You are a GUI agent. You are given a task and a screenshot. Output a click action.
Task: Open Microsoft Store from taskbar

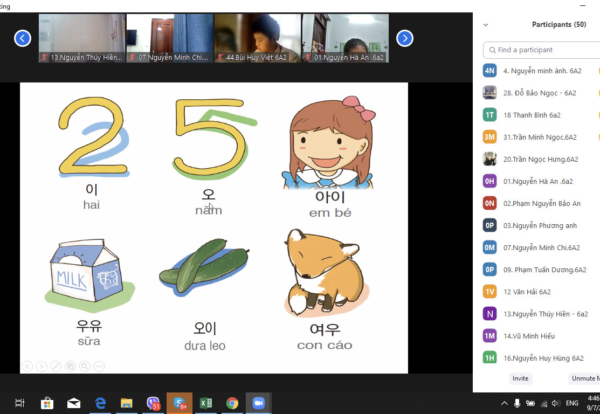tap(46, 403)
